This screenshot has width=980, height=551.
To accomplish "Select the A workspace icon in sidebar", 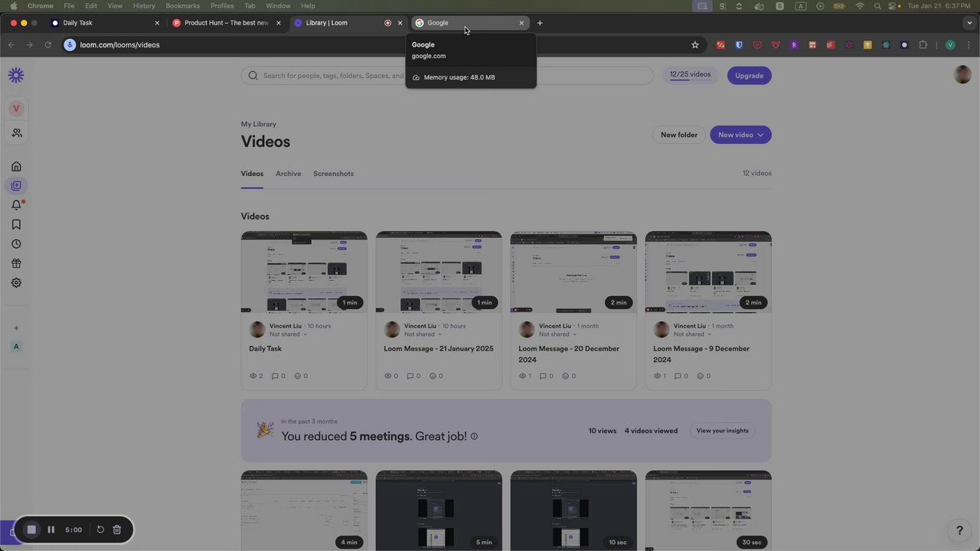I will click(x=16, y=347).
